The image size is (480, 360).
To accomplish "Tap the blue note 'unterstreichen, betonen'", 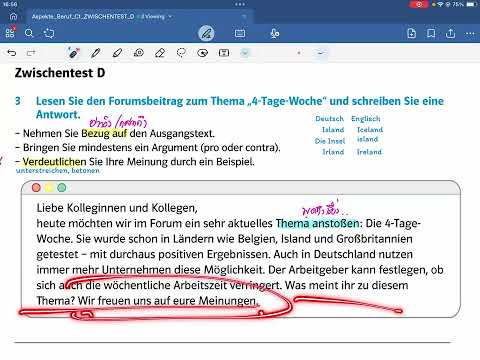I will coord(58,171).
